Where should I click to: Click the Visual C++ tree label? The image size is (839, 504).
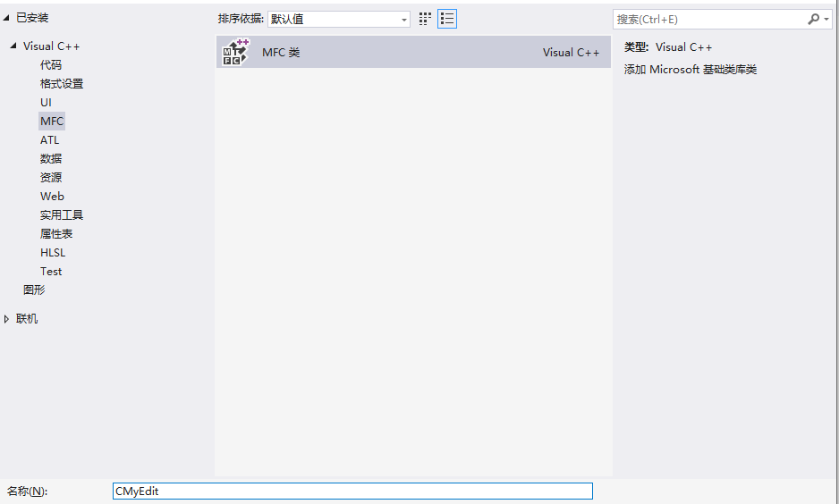click(51, 46)
